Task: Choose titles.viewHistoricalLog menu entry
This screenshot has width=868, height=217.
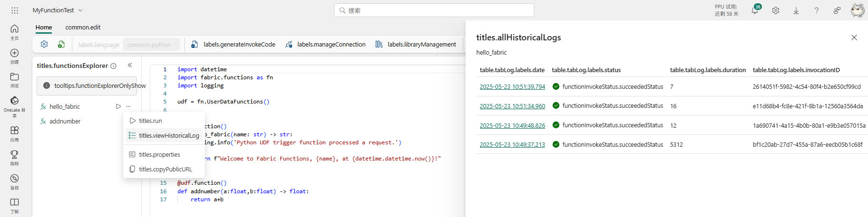Action: [164, 135]
